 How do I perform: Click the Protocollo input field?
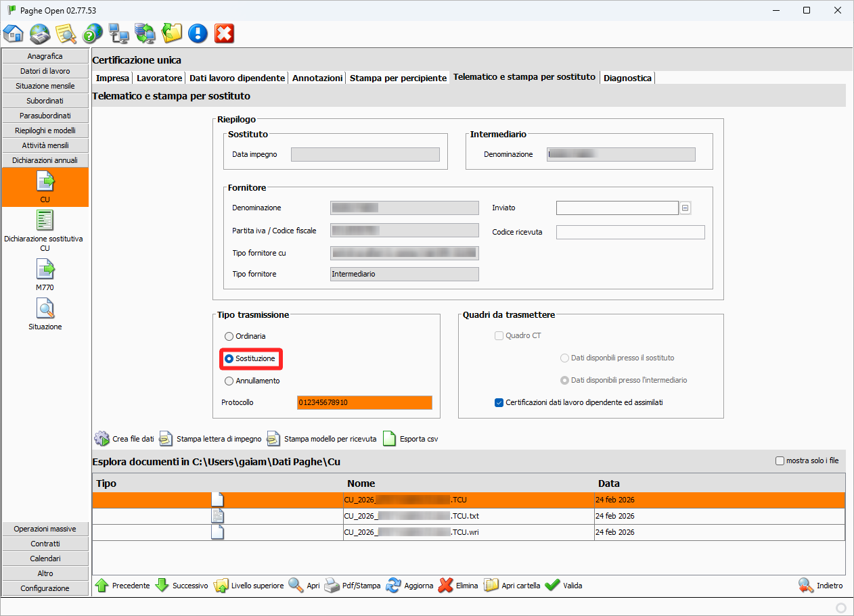[x=364, y=402]
